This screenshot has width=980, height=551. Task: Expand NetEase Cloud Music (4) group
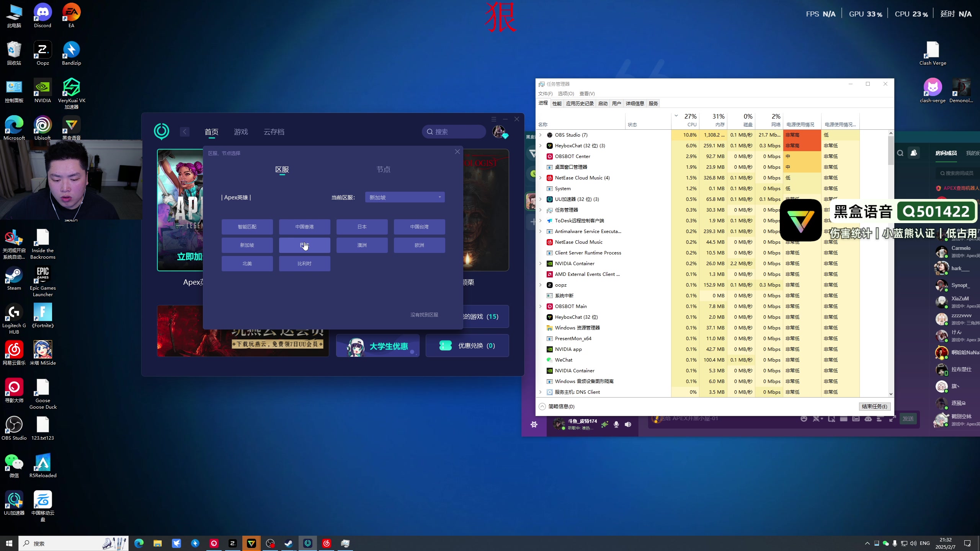coord(541,178)
